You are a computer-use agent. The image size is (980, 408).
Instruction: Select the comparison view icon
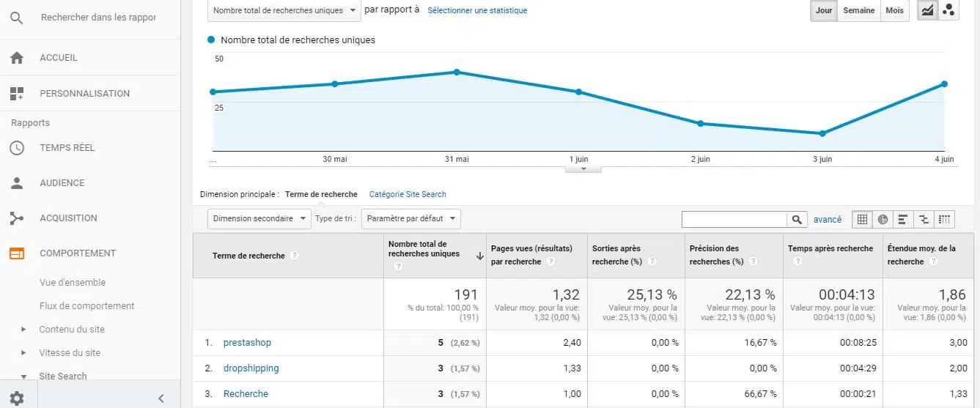tap(924, 219)
